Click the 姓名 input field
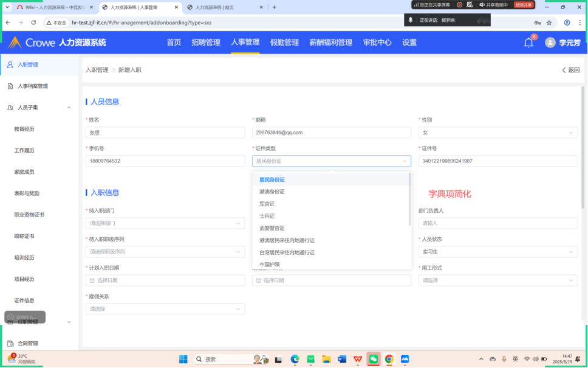The image size is (588, 368). (x=165, y=133)
